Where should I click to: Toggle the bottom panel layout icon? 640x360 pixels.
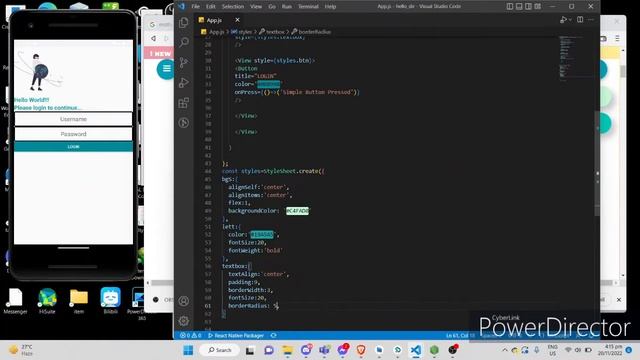point(519,6)
